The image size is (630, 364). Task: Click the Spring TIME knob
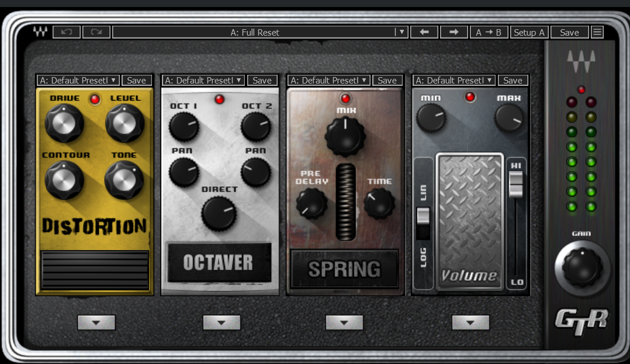point(379,204)
